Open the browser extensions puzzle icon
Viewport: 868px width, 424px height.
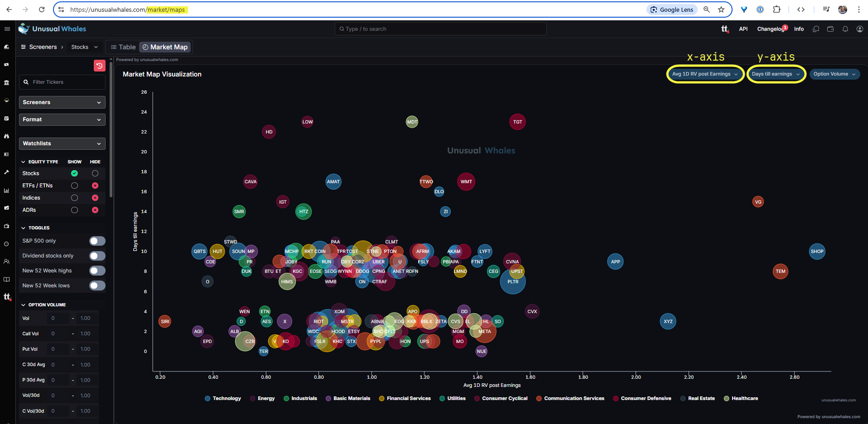pyautogui.click(x=776, y=10)
